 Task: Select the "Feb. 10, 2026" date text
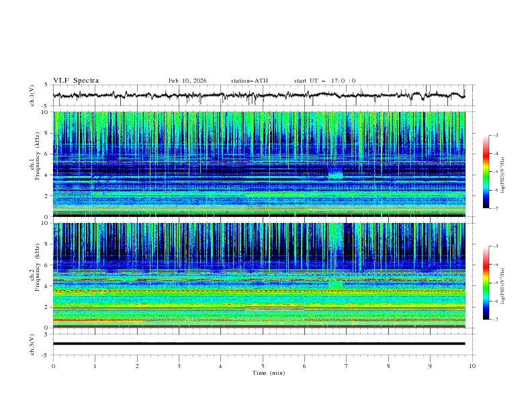(x=187, y=81)
